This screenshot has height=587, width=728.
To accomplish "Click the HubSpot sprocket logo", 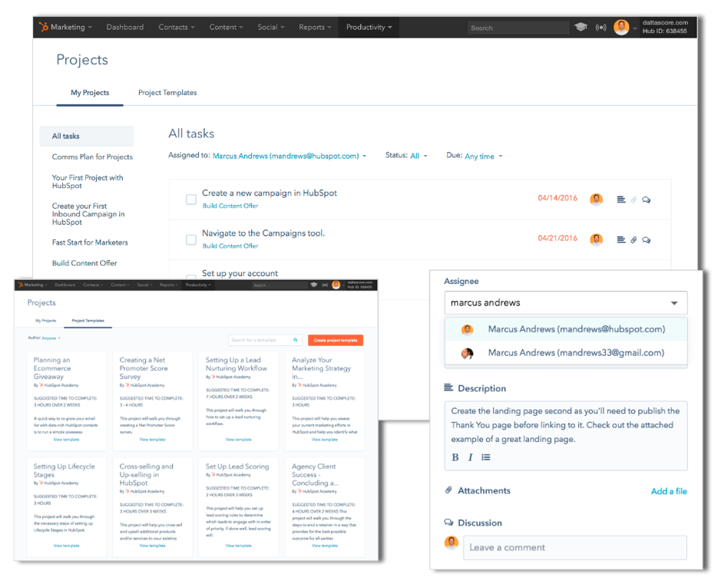I will [x=44, y=26].
